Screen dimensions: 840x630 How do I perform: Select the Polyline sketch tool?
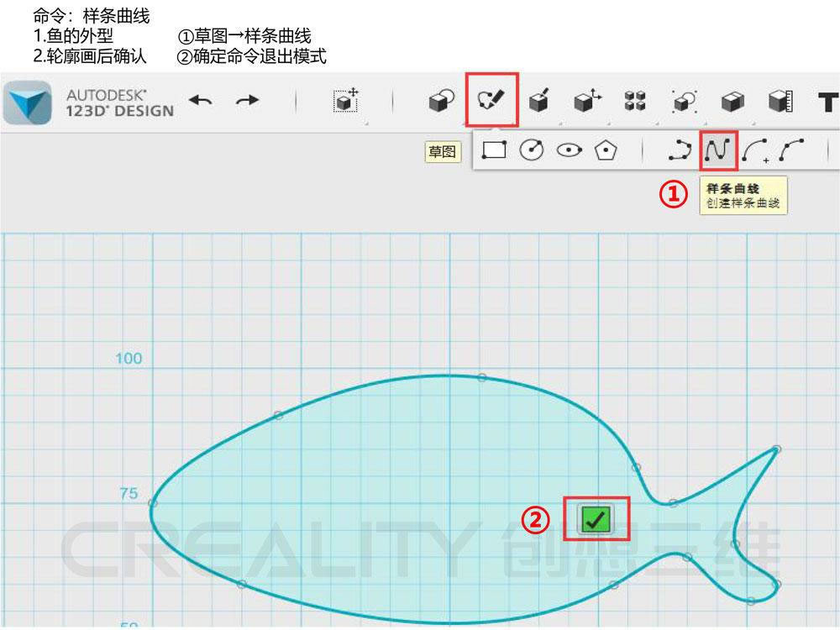pos(680,150)
